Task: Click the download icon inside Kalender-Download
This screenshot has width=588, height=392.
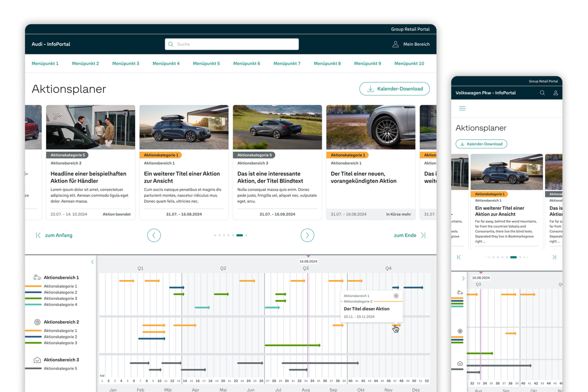Action: pos(370,89)
